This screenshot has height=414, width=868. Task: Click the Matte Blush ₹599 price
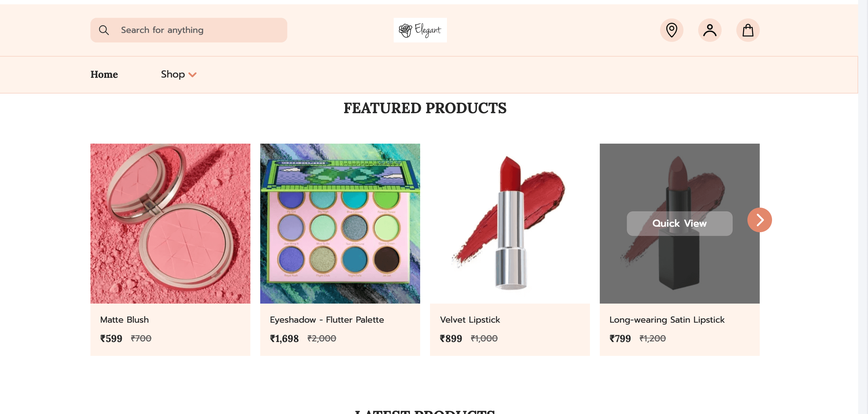click(x=111, y=339)
